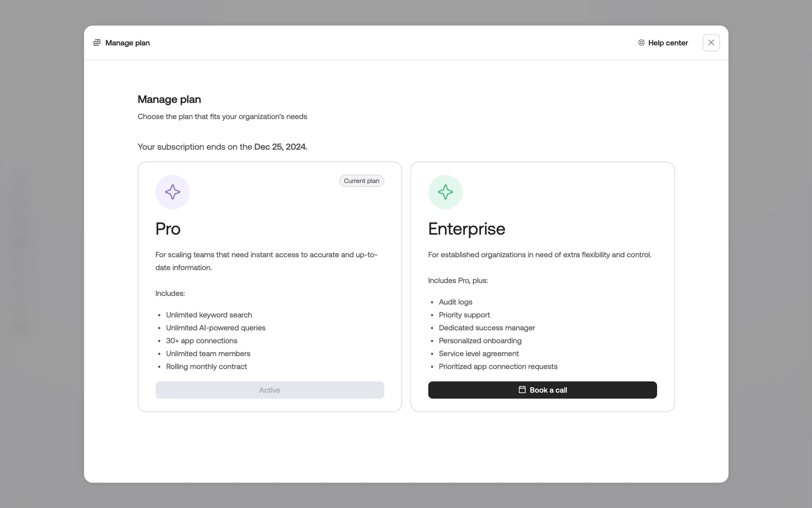
Task: Click the Rolling monthly contract item
Action: (x=206, y=367)
